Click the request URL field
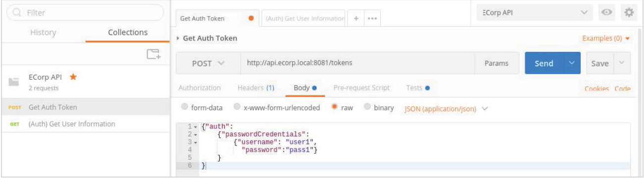The height and width of the screenshot is (178, 644). (x=357, y=63)
